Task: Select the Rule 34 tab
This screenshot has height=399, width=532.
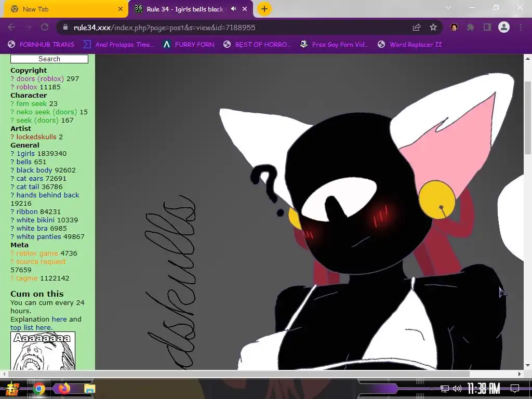Action: click(185, 9)
